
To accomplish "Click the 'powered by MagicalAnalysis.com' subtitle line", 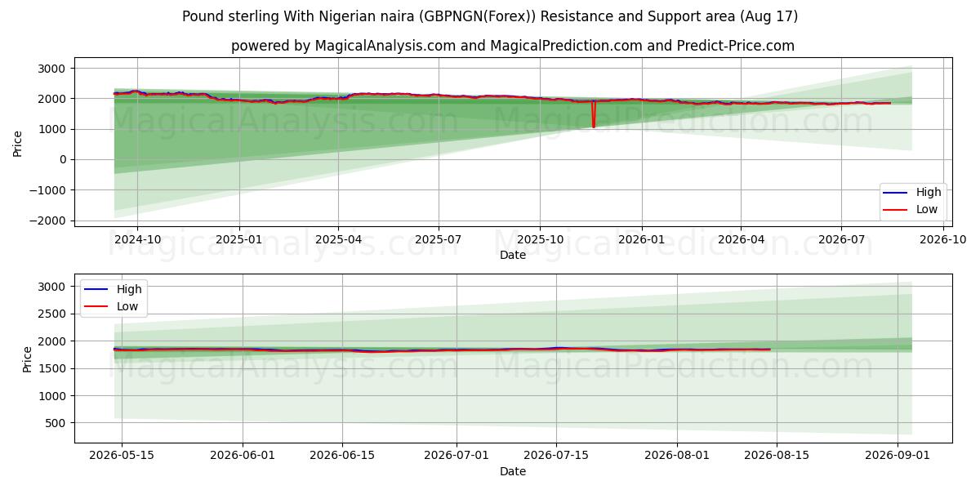I will (513, 46).
